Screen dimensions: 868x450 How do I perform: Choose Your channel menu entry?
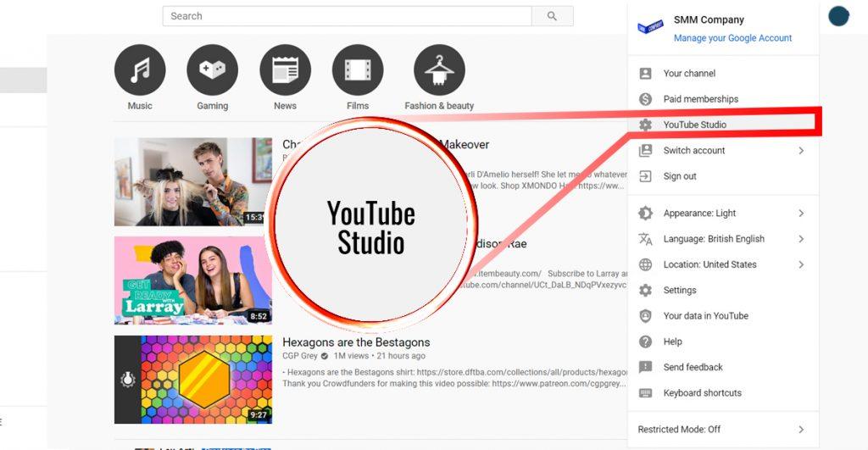689,74
